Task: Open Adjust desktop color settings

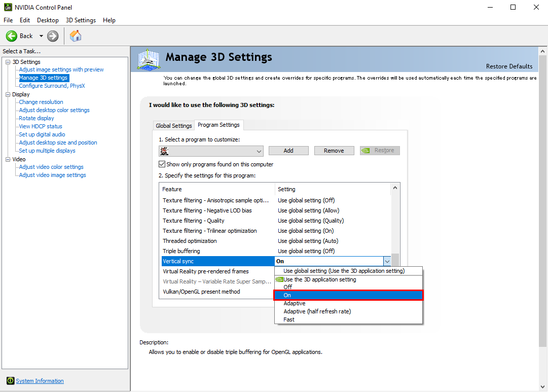Action: pos(54,110)
